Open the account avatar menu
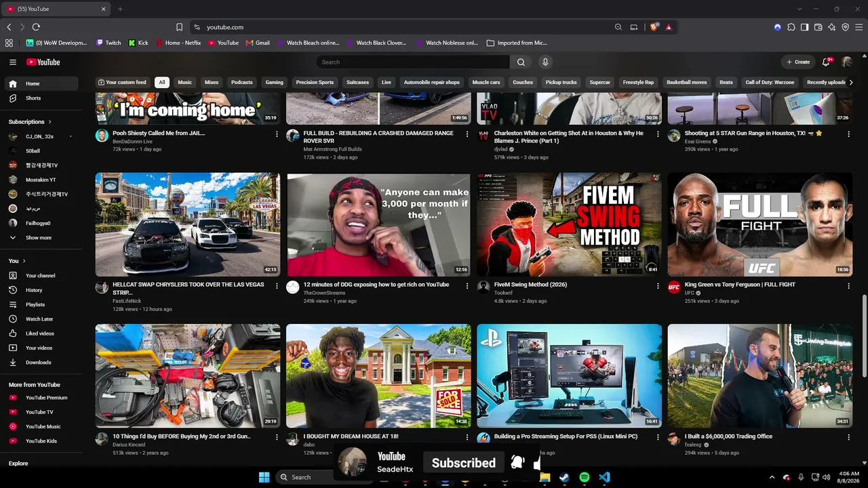Image resolution: width=868 pixels, height=488 pixels. coord(846,62)
